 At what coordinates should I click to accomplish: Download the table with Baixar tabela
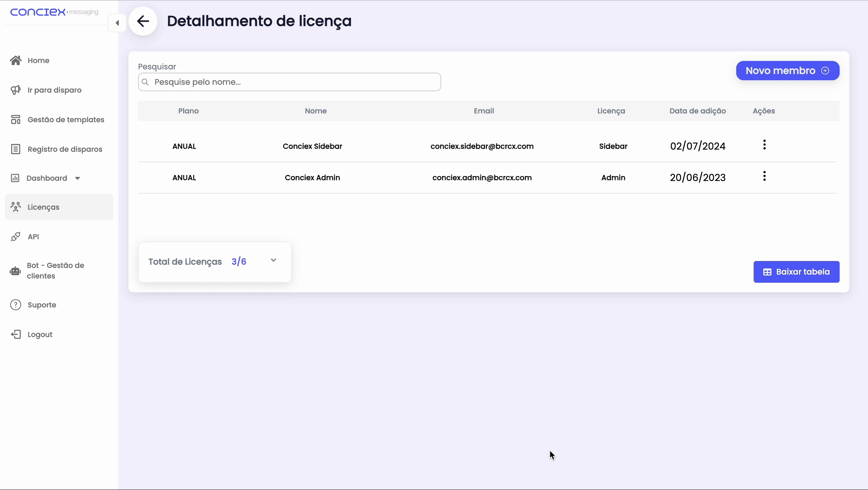tap(796, 272)
